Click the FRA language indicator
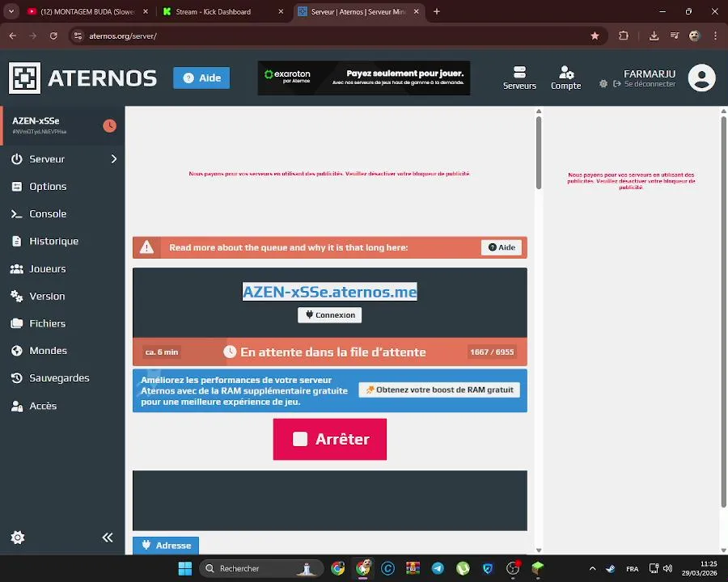The height and width of the screenshot is (582, 728). pos(632,568)
